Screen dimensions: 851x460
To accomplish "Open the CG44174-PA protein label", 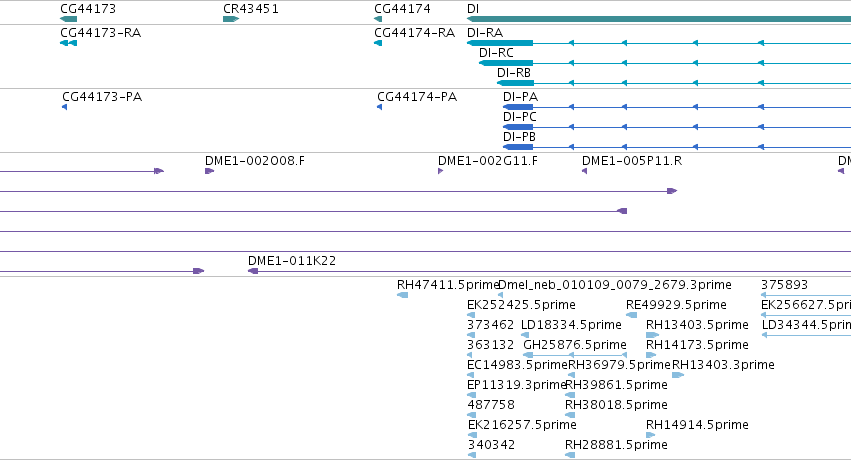I will pyautogui.click(x=417, y=97).
